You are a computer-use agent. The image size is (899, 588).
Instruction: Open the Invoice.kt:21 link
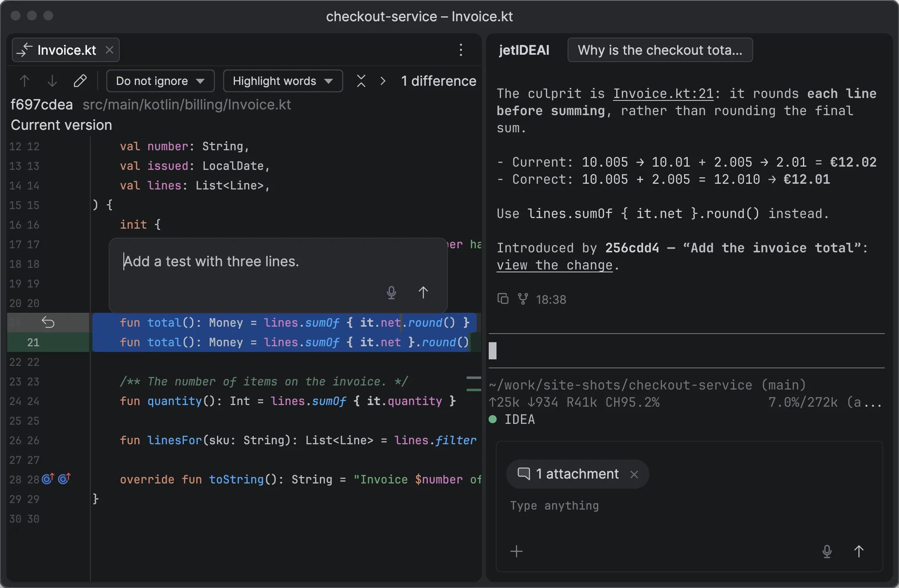[663, 94]
